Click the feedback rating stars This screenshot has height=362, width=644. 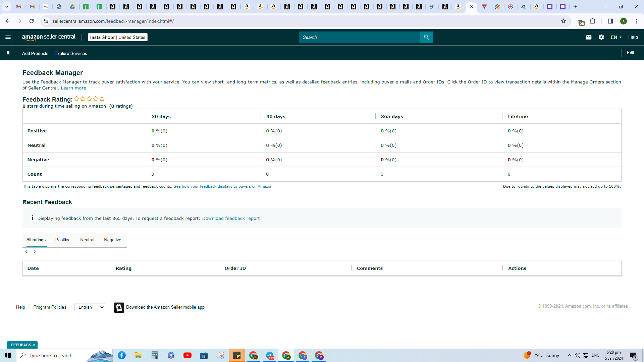89,99
